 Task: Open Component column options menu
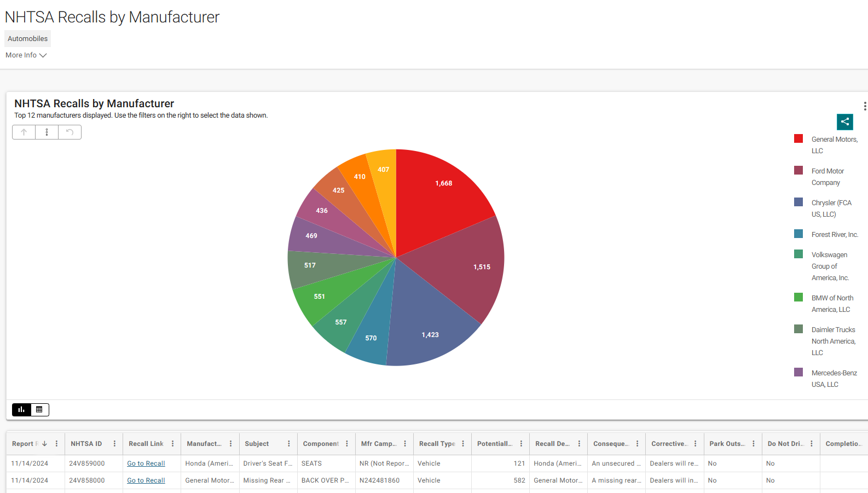[x=347, y=444]
